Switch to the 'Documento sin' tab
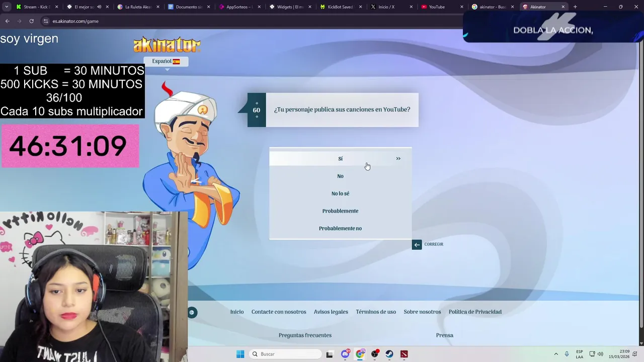The width and height of the screenshot is (644, 362). (x=189, y=7)
